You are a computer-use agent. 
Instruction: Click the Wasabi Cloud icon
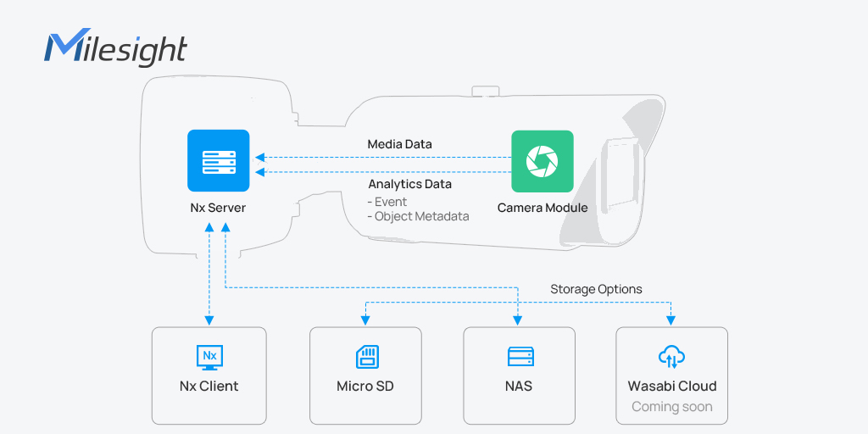671,357
